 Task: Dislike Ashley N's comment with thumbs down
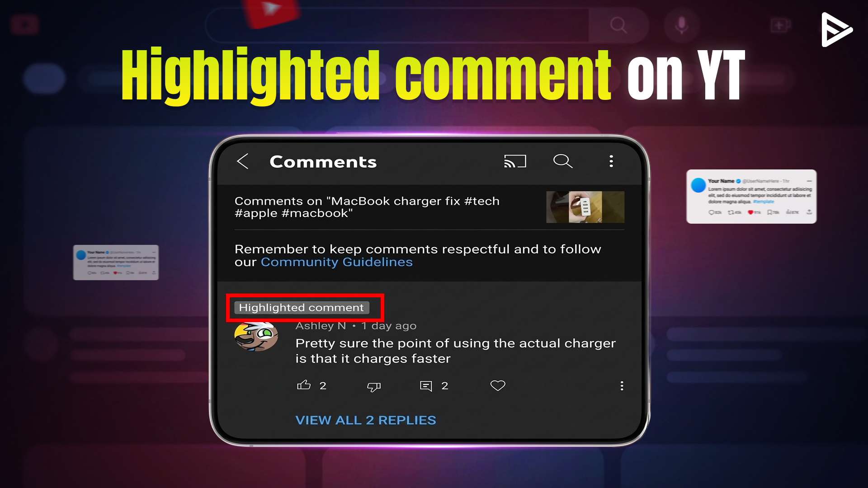(374, 386)
